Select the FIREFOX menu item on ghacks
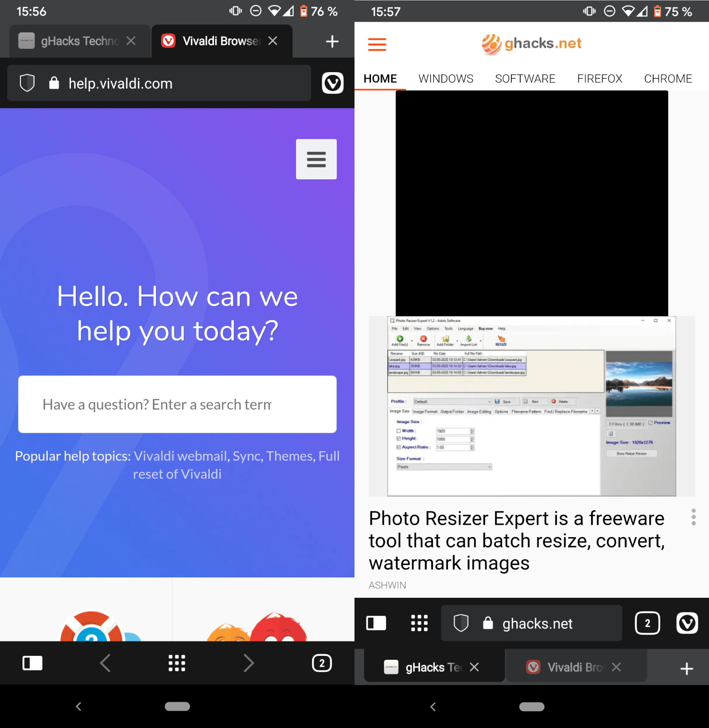 (x=600, y=79)
